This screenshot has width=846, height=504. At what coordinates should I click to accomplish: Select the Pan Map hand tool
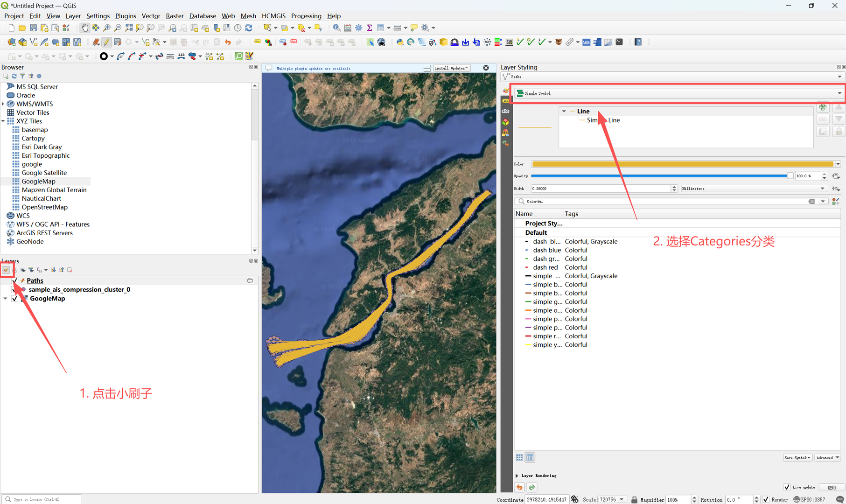[x=84, y=28]
